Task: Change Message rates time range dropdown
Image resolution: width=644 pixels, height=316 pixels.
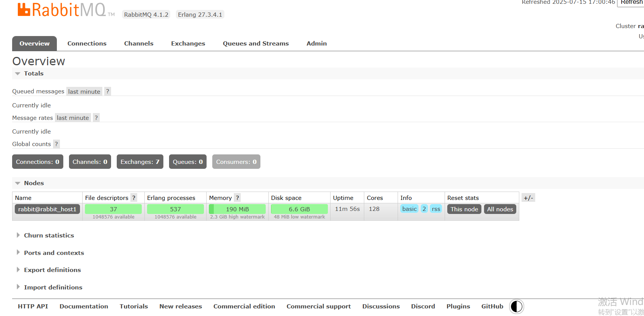Action: click(x=73, y=118)
